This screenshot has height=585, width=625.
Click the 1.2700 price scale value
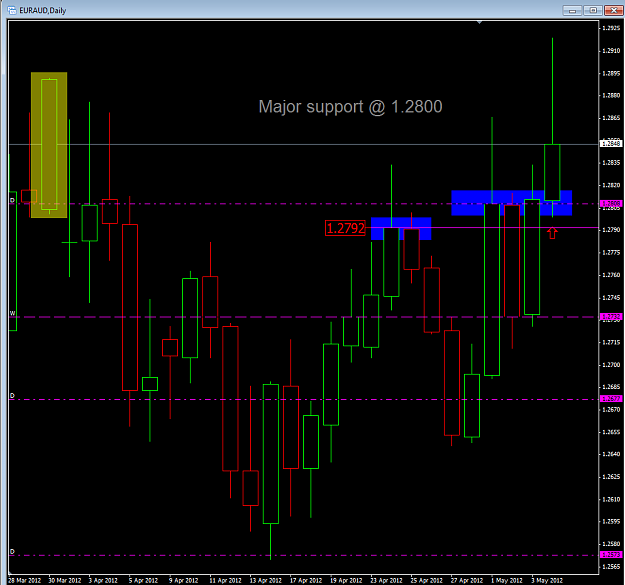(x=611, y=365)
